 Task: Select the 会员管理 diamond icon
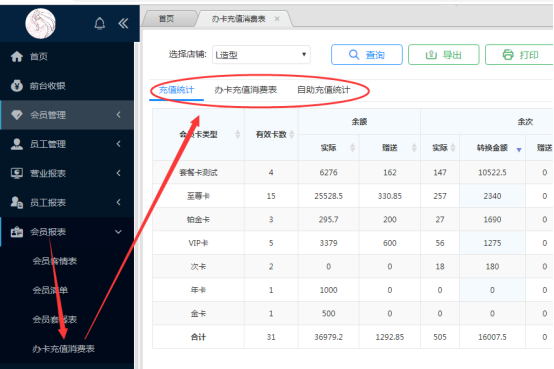click(x=17, y=115)
